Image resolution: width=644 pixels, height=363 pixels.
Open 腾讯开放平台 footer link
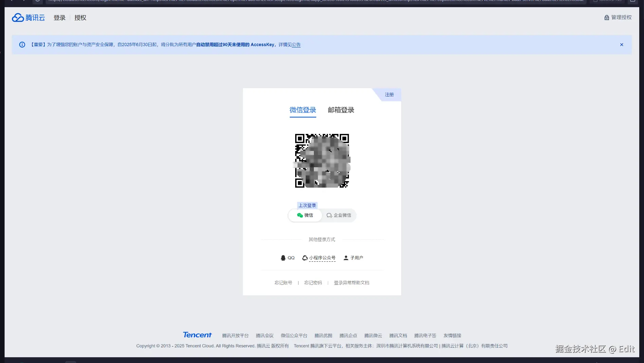pyautogui.click(x=235, y=335)
